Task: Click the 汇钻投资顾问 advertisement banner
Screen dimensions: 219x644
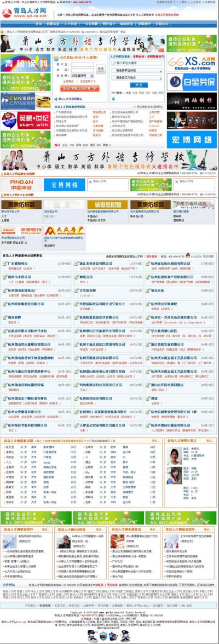Action: [x=25, y=101]
